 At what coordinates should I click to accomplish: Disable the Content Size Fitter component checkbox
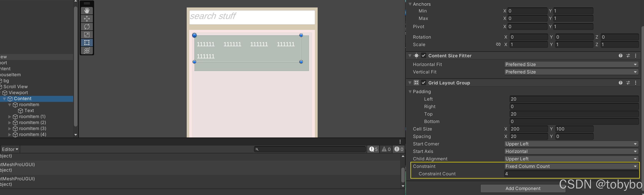tap(423, 56)
